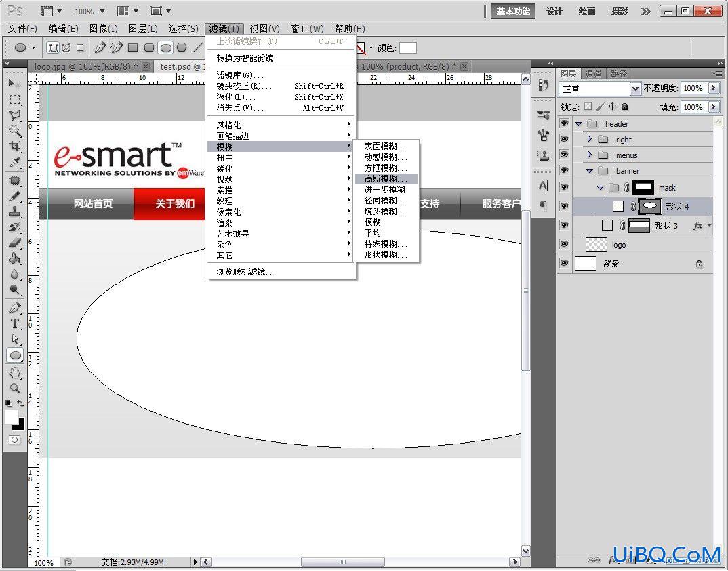728x571 pixels.
Task: Select 转换为智能滤镜 menu entry
Action: (245, 58)
